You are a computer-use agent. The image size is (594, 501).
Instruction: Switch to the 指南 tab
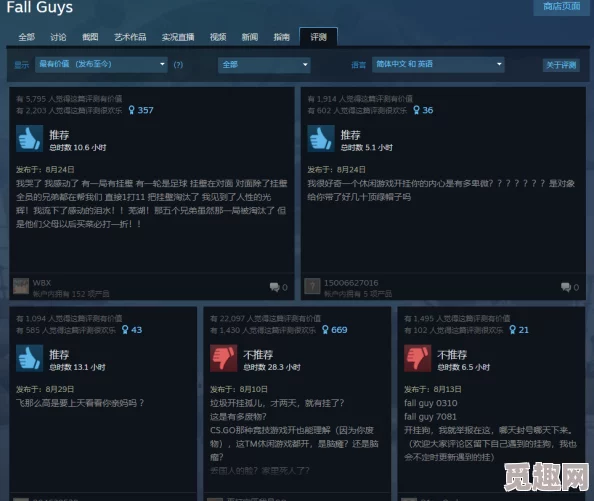282,37
